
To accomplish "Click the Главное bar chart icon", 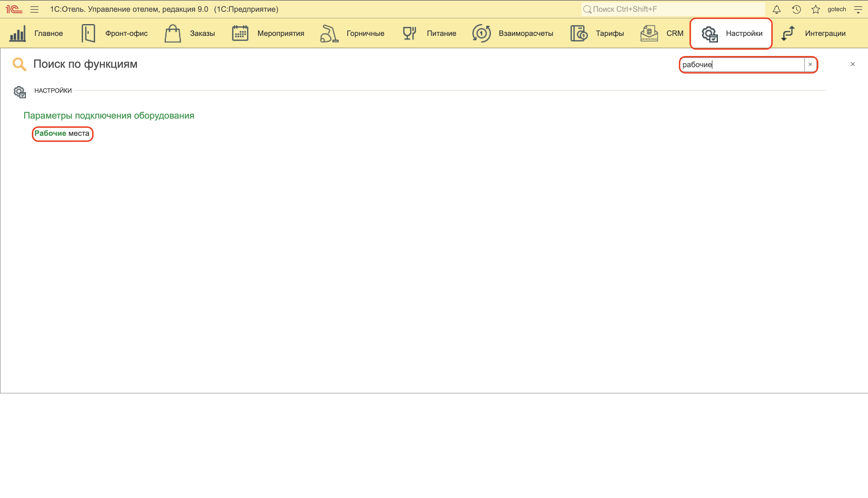I will (x=18, y=34).
